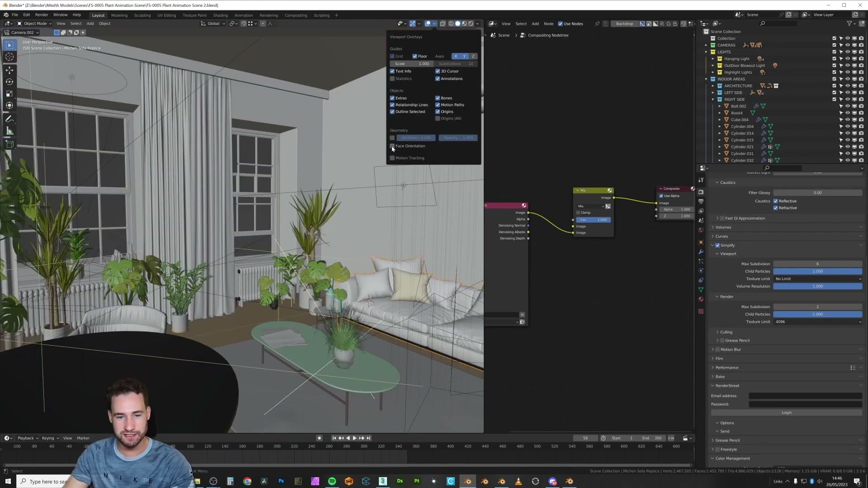Expand the Volumes panel
This screenshot has height=488, width=868.
[x=723, y=227]
